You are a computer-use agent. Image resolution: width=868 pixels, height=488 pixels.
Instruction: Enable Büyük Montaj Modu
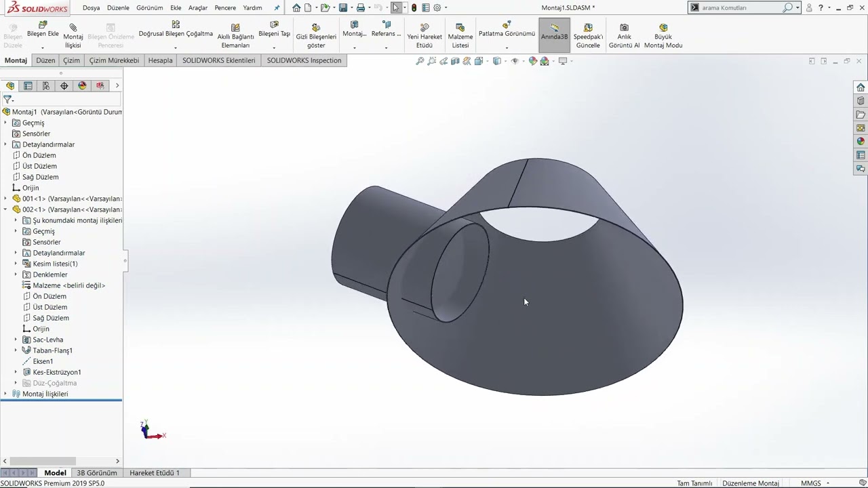[x=663, y=36]
